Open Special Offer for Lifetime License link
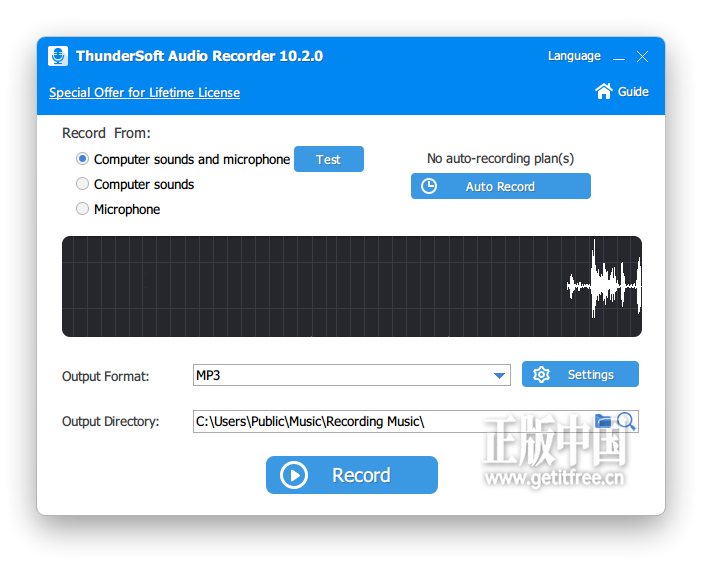 point(144,93)
